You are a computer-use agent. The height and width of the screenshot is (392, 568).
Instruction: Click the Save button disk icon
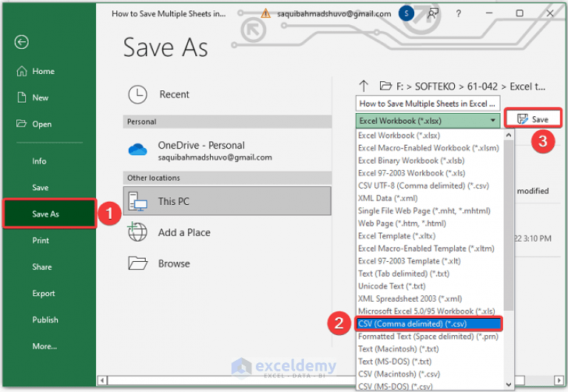click(522, 119)
